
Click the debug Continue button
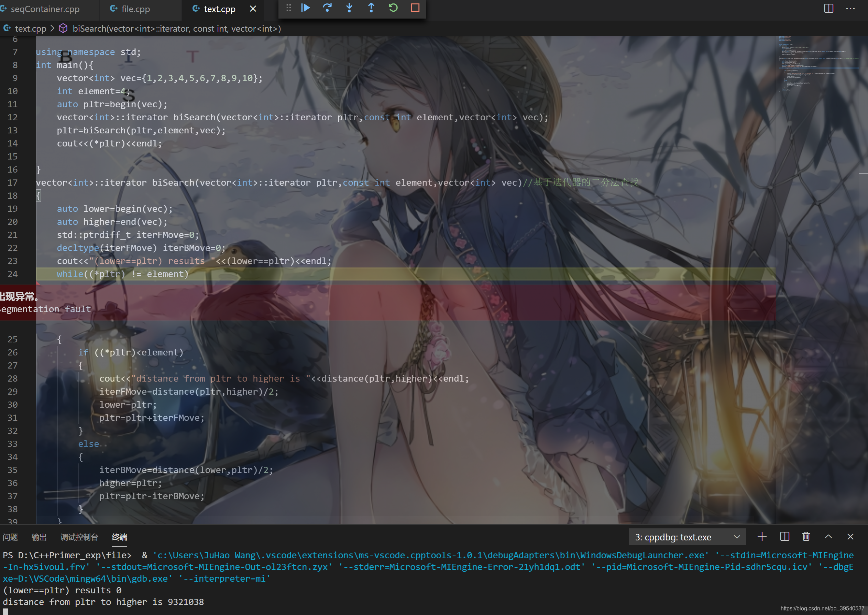click(305, 8)
